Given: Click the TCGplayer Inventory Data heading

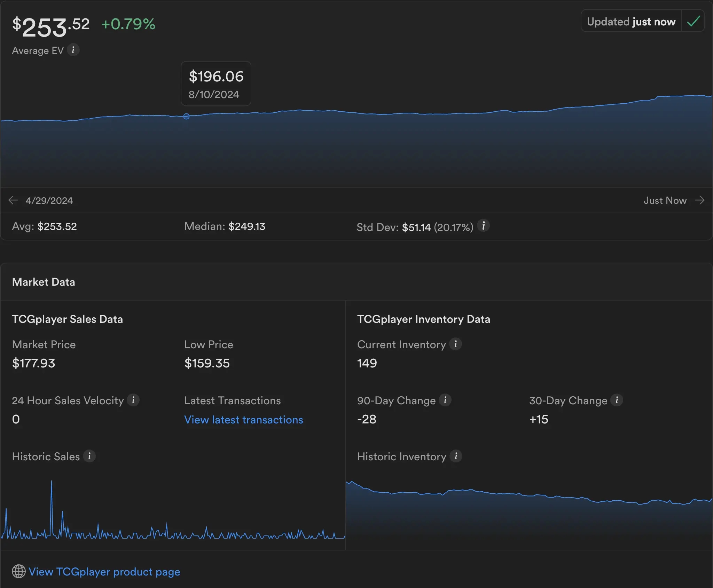Looking at the screenshot, I should (x=424, y=319).
